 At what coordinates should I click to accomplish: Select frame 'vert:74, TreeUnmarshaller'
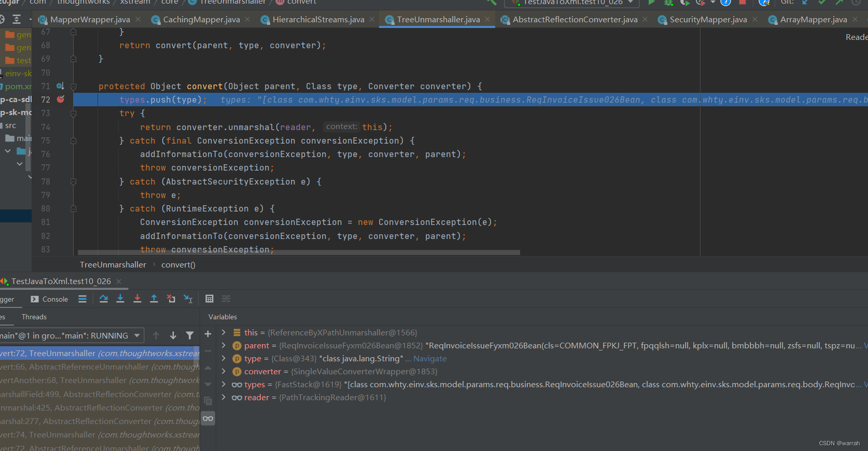pyautogui.click(x=100, y=434)
